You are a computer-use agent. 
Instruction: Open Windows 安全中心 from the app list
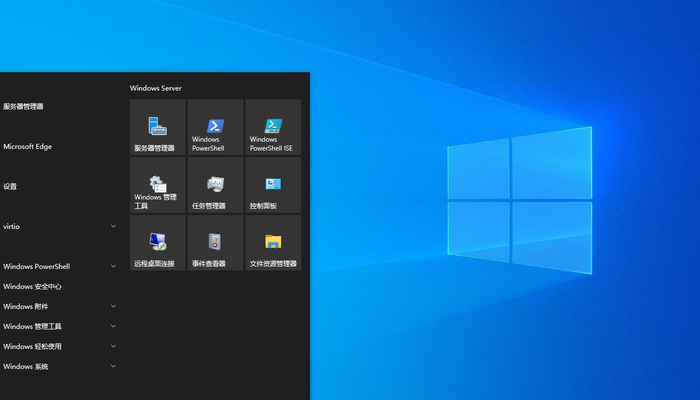(x=32, y=287)
